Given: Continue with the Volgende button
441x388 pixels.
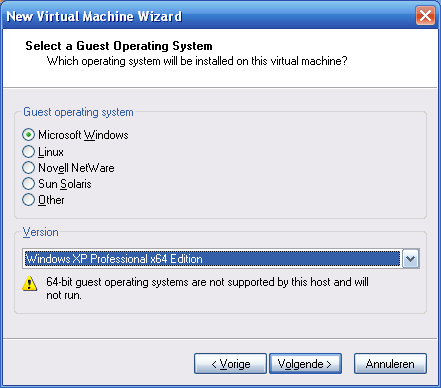Looking at the screenshot, I should point(305,364).
